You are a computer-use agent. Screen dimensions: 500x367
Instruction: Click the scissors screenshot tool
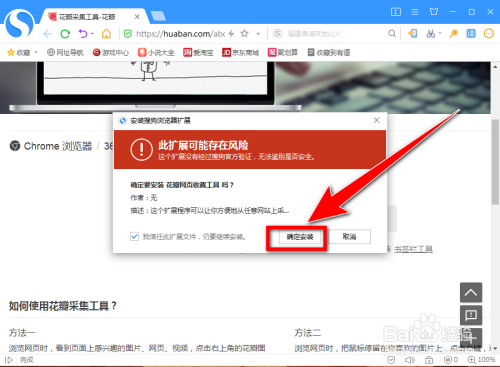point(430,34)
